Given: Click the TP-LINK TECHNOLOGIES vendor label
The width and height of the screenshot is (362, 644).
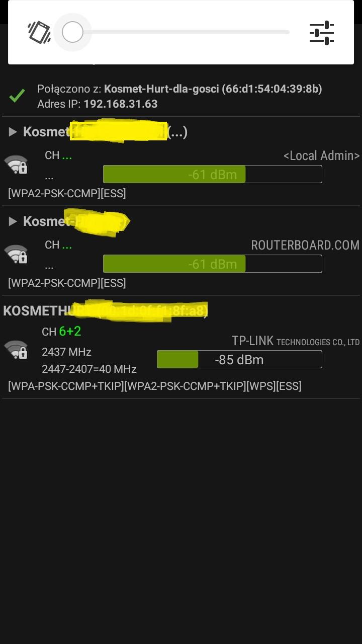Looking at the screenshot, I should coord(296,341).
